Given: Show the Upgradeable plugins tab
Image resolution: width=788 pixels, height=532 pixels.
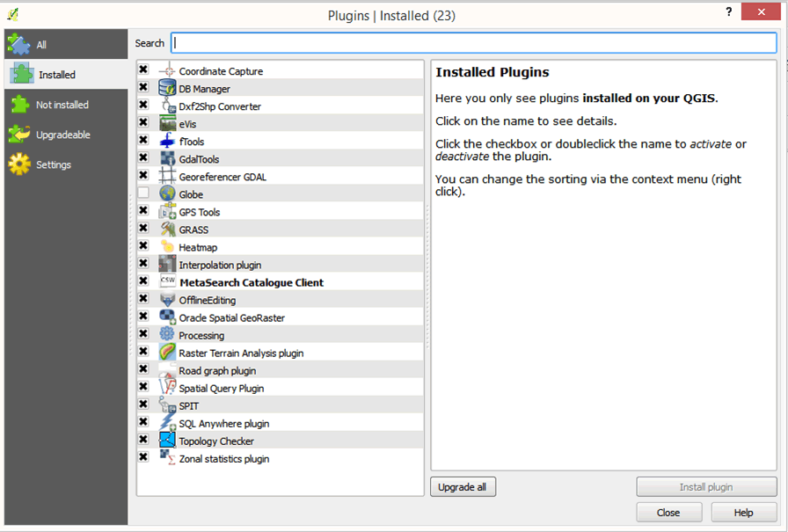Looking at the screenshot, I should 66,135.
